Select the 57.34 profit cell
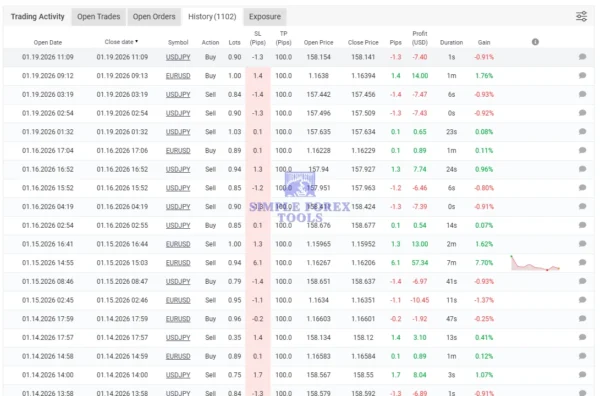Image resolution: width=600 pixels, height=396 pixels. pyautogui.click(x=420, y=262)
